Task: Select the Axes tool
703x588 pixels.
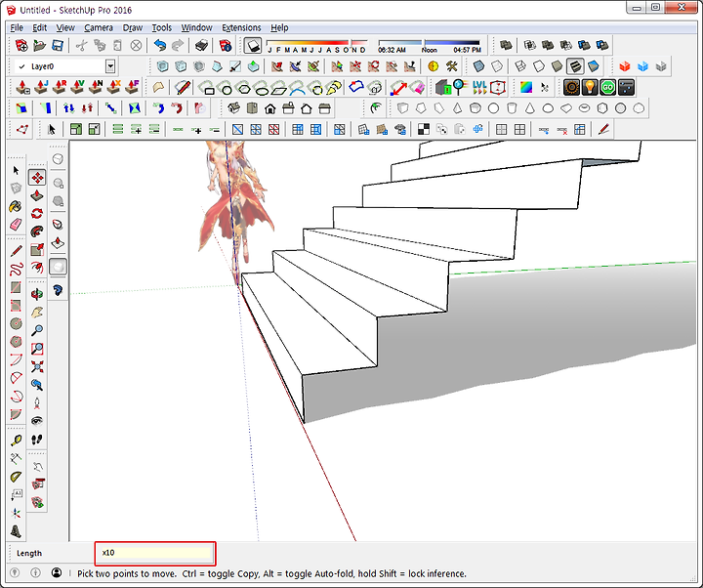Action: point(17,513)
